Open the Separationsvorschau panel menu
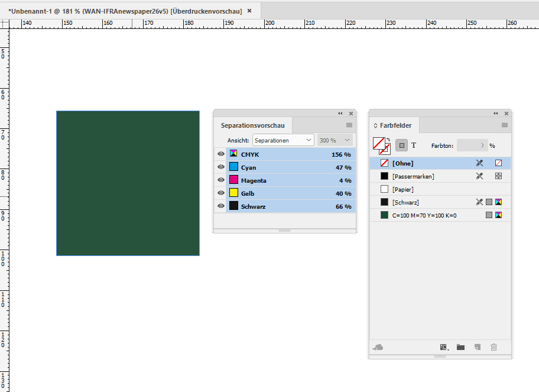This screenshot has height=392, width=539. click(349, 125)
